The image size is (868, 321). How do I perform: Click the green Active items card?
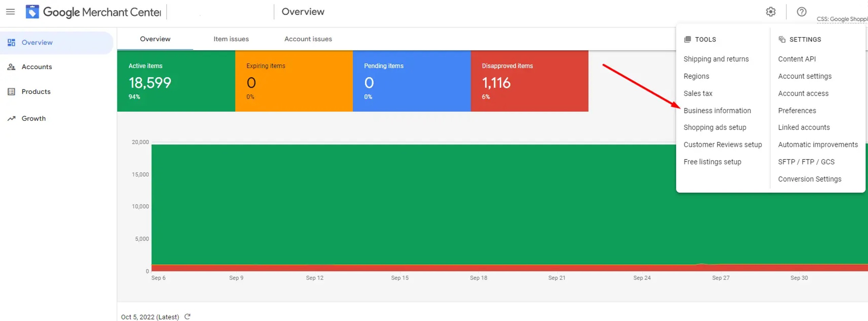tap(176, 81)
